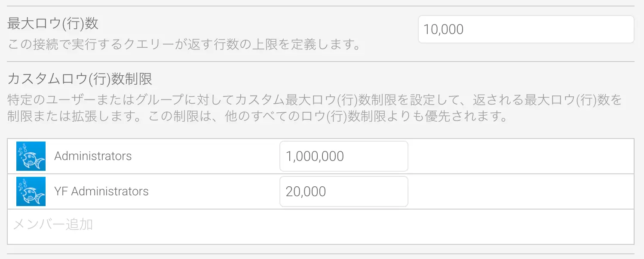
Task: Click blank space right of YF Administrators limit
Action: pyautogui.click(x=520, y=191)
